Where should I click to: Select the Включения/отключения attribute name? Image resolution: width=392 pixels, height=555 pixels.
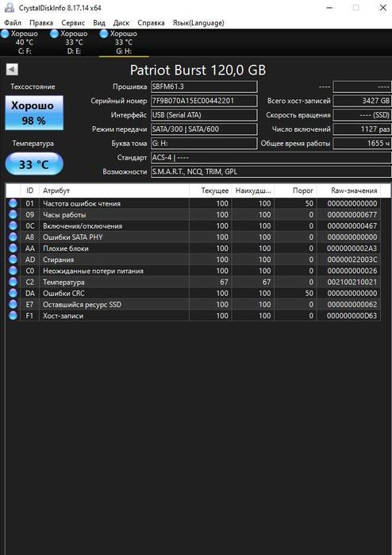[x=83, y=226]
